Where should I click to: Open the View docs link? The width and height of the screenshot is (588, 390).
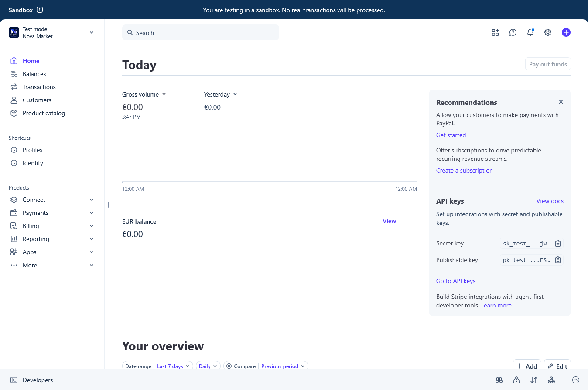click(x=550, y=201)
